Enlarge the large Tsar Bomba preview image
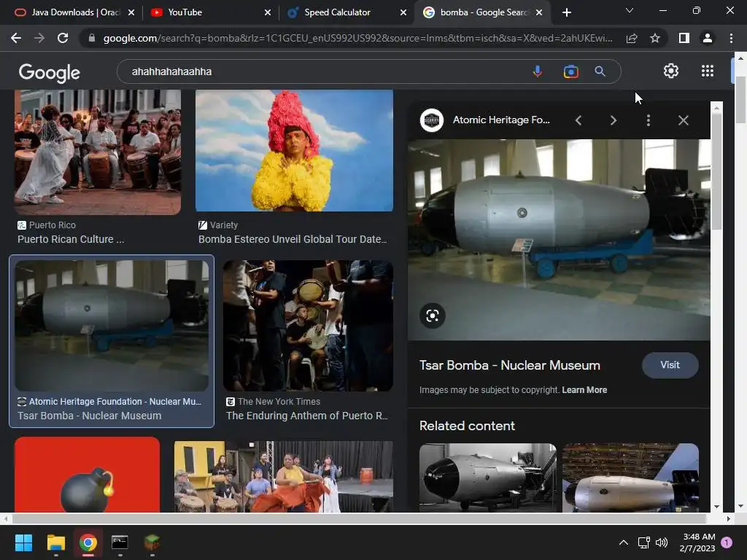Viewport: 747px width, 560px height. (559, 239)
